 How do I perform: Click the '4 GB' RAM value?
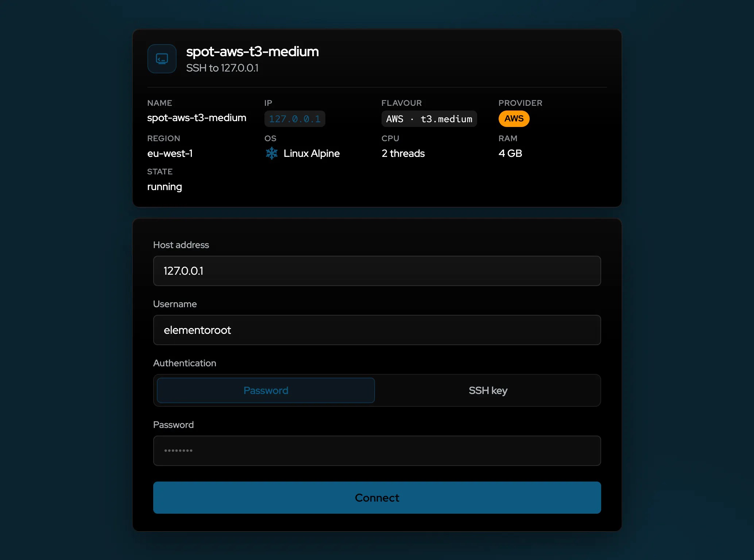(510, 154)
